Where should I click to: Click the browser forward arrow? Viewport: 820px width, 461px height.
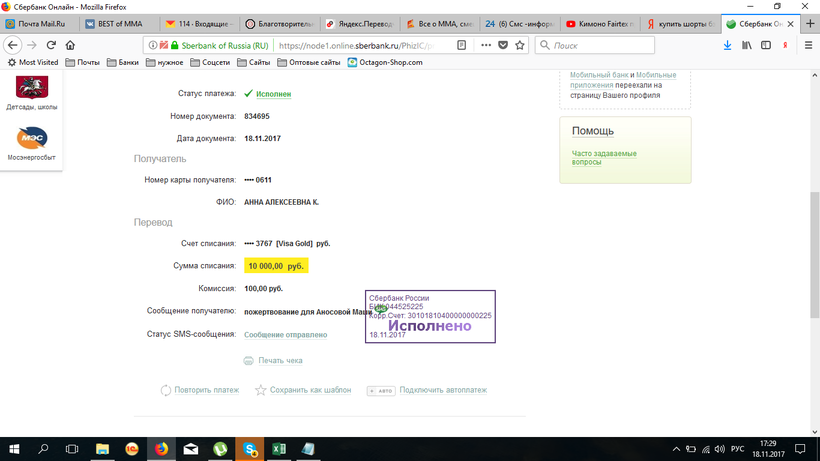pyautogui.click(x=32, y=45)
